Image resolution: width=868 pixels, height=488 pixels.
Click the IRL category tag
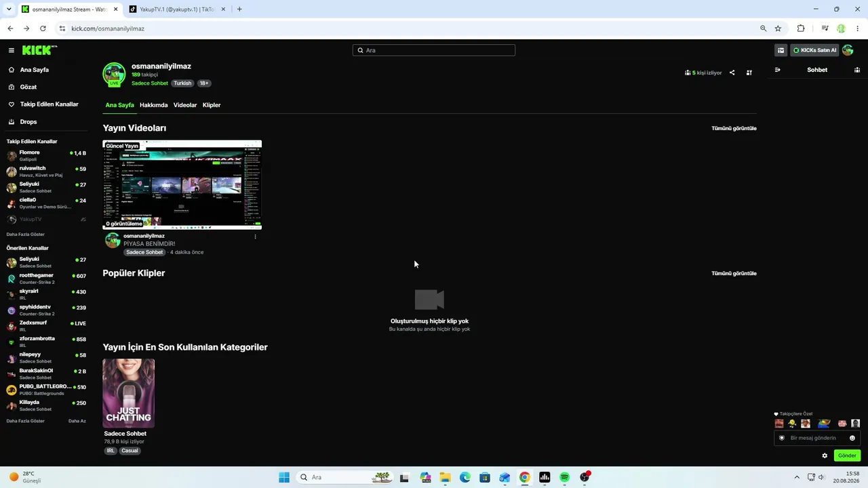click(111, 451)
